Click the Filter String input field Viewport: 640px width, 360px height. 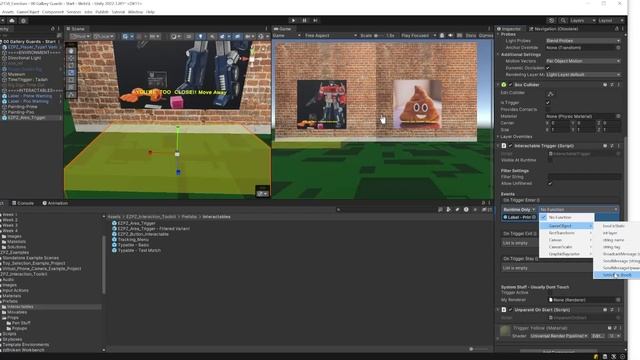pyautogui.click(x=584, y=177)
